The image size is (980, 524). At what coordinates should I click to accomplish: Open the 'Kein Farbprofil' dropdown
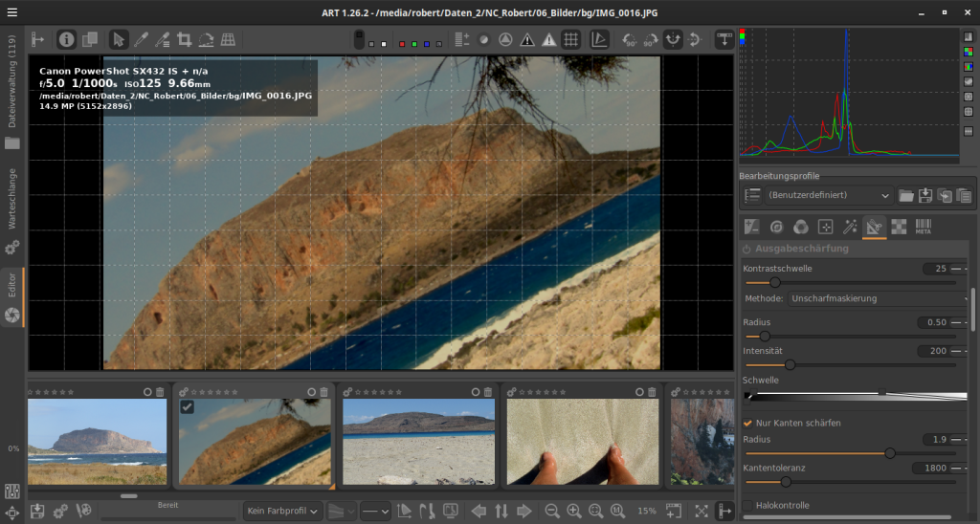coord(282,511)
